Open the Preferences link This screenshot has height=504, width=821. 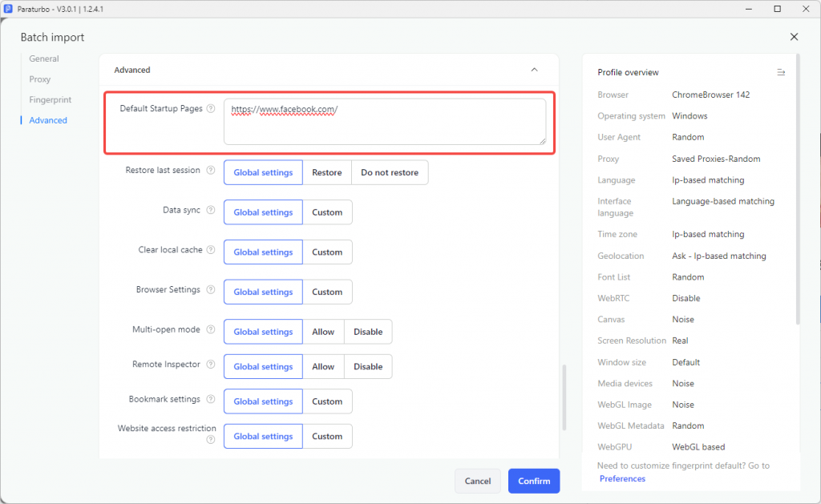tap(622, 478)
